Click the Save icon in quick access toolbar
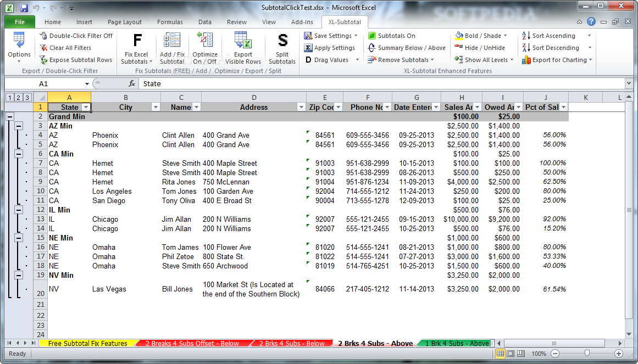This screenshot has width=638, height=364. click(x=24, y=8)
